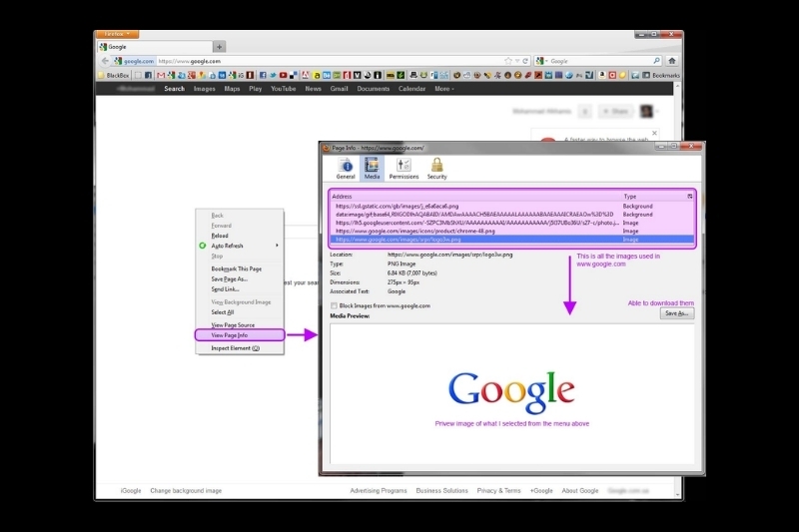Select Reload in the context menu
Viewport: 799px width, 532px height.
(x=240, y=236)
